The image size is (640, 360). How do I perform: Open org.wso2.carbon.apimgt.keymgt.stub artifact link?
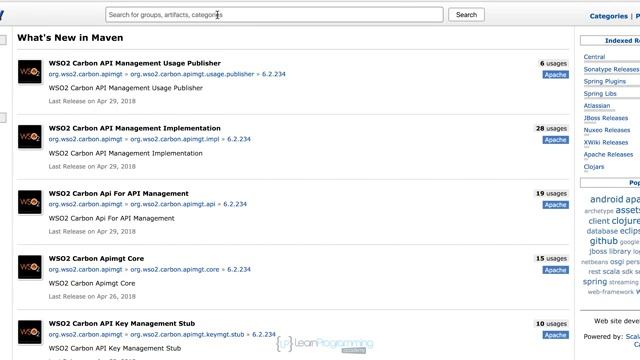pyautogui.click(x=187, y=334)
